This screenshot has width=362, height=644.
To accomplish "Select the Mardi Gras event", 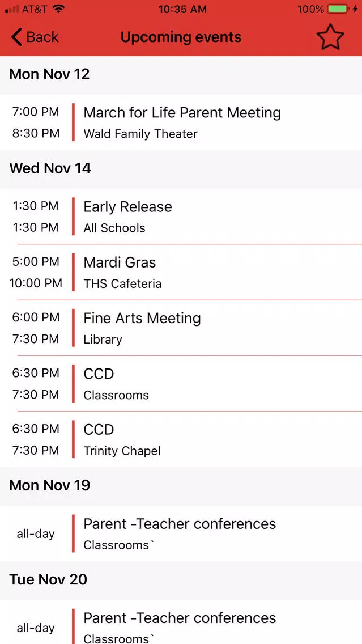I will 181,272.
